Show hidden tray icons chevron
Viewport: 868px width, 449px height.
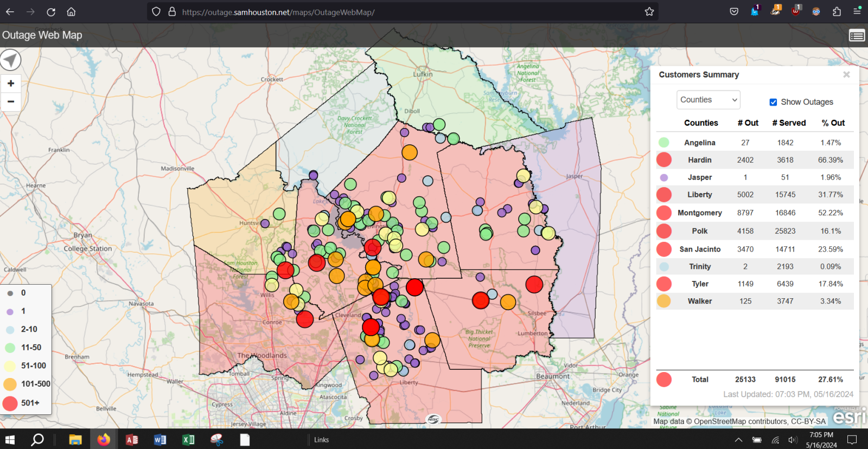(738, 440)
